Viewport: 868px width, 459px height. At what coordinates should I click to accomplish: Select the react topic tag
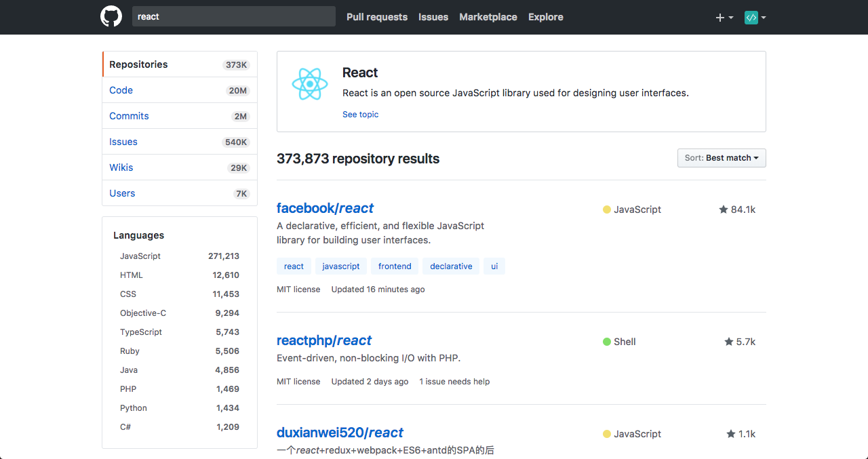pos(294,266)
